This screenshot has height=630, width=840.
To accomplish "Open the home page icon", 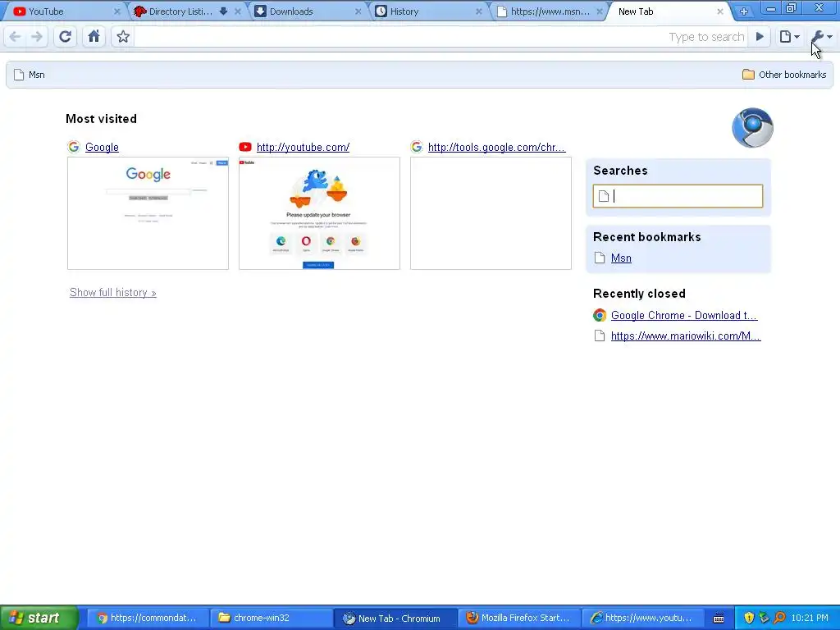I will 94,36.
